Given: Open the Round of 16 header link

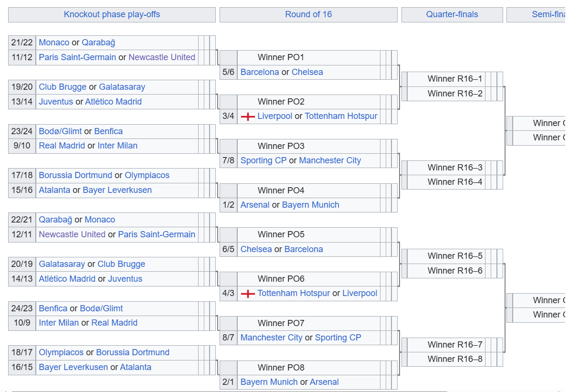Looking at the screenshot, I should coord(308,14).
